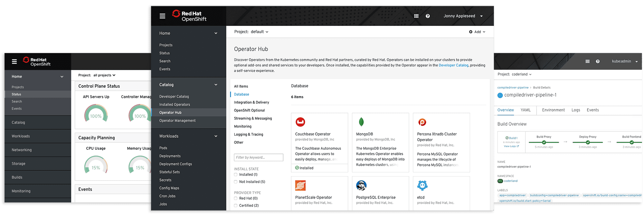Viewport: 644px width, 215px height.
Task: Switch to Events tab in build details
Action: pos(593,110)
